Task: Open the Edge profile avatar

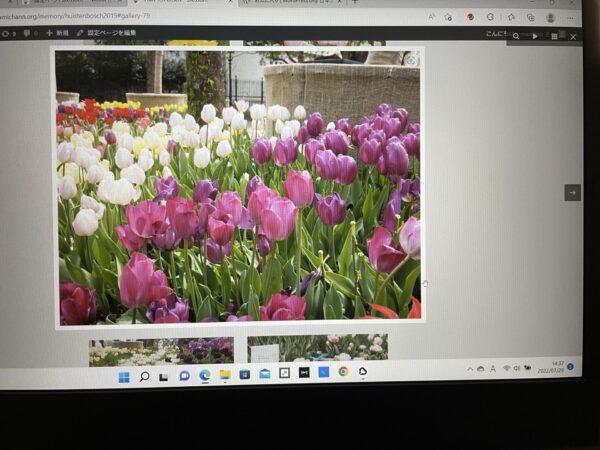Action: click(x=551, y=18)
